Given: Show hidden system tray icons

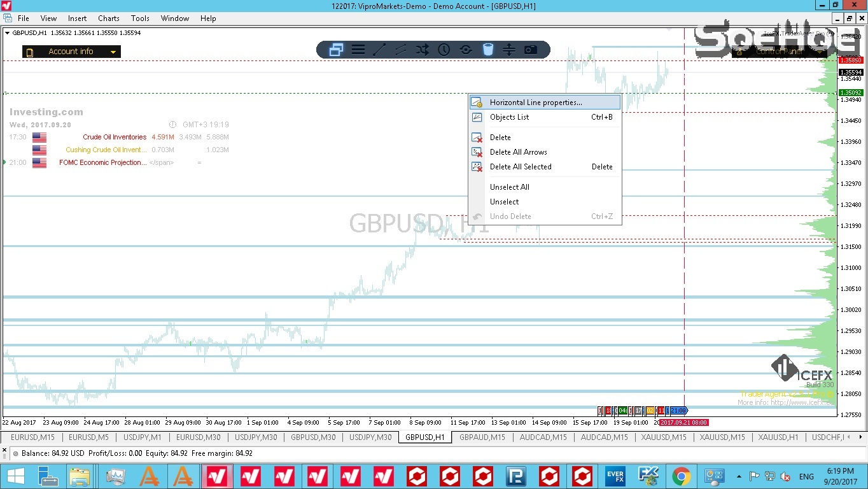Looking at the screenshot, I should 739,476.
